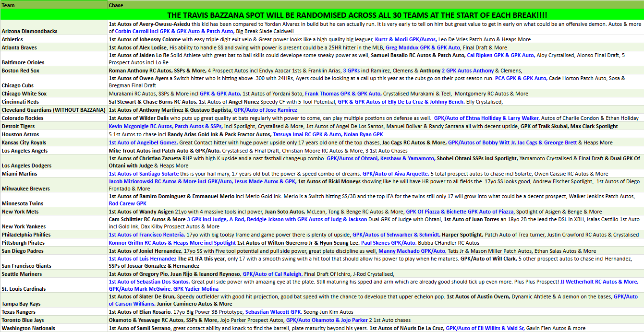
Task: Click the chase cell mentioning Christian Zazueta
Action: coord(376,162)
